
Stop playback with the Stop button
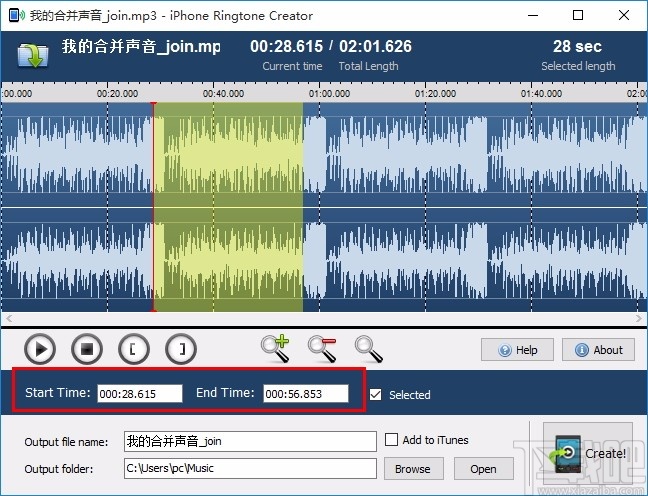[87, 349]
